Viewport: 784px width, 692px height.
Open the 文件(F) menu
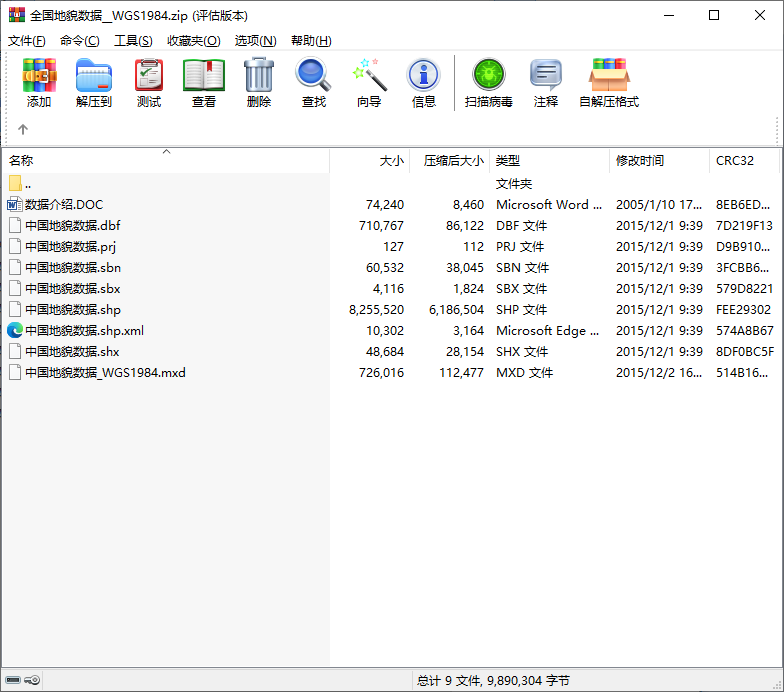tap(26, 40)
